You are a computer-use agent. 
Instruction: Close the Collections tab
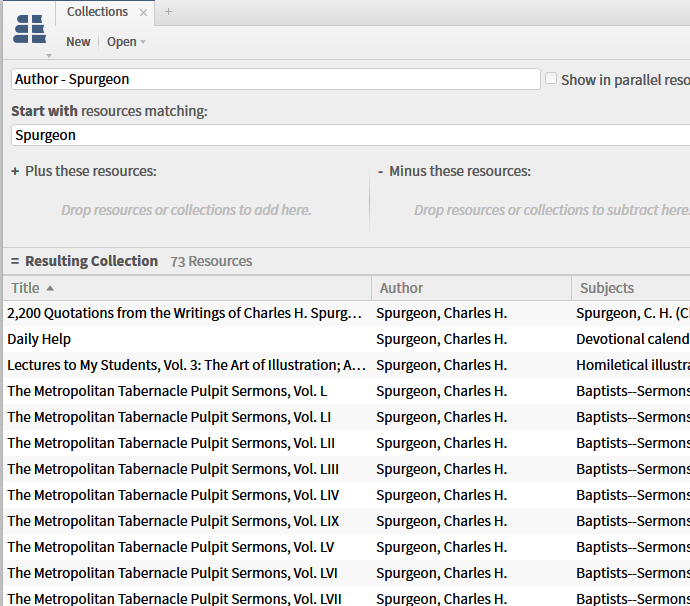pos(143,12)
